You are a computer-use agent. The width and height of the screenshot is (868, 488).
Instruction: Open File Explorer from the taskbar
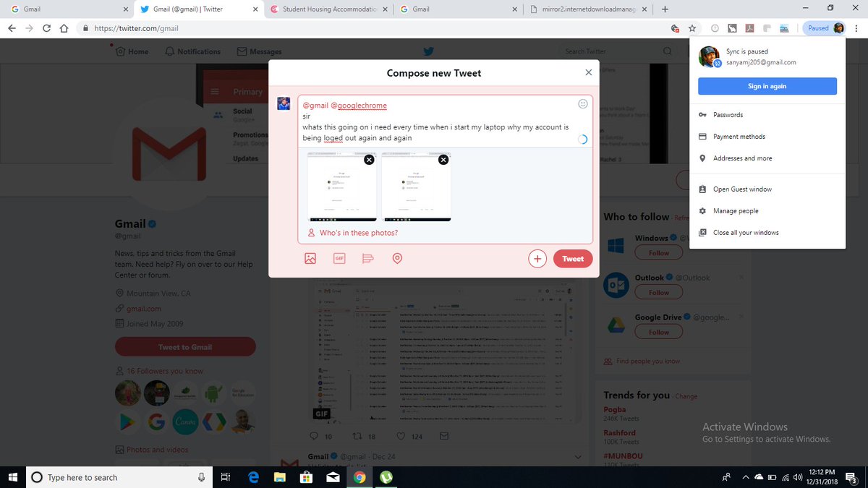pyautogui.click(x=279, y=477)
